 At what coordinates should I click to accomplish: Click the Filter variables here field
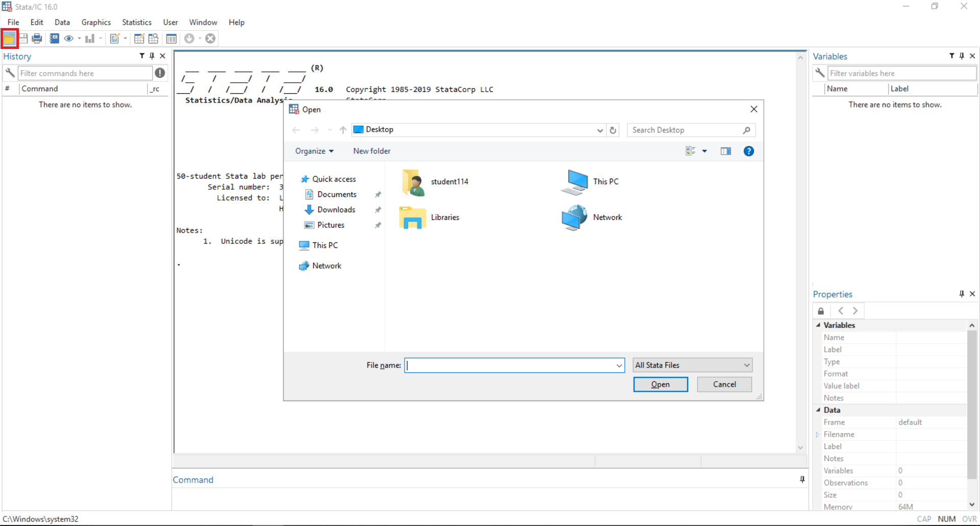tap(902, 73)
